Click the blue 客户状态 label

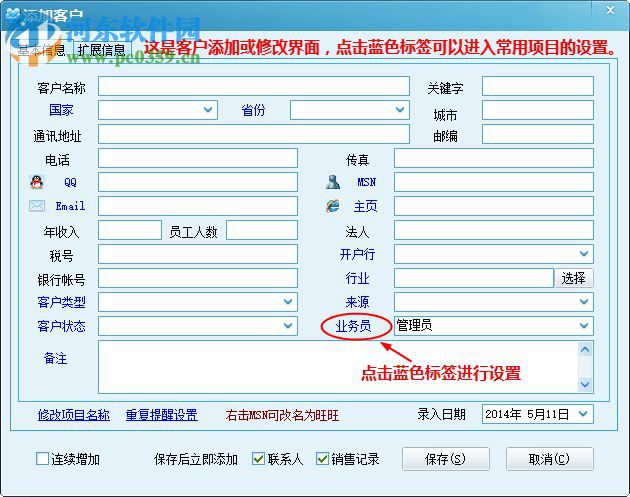tap(61, 326)
